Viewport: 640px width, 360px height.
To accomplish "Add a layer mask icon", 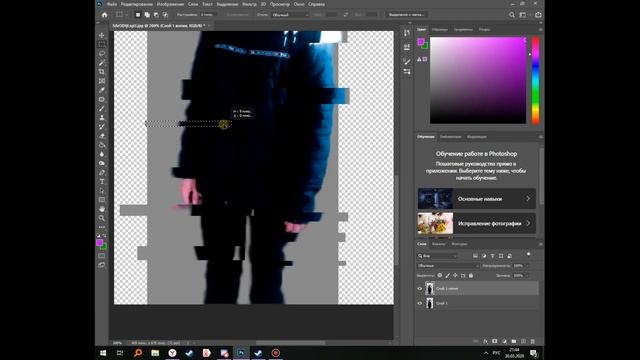I will click(495, 341).
